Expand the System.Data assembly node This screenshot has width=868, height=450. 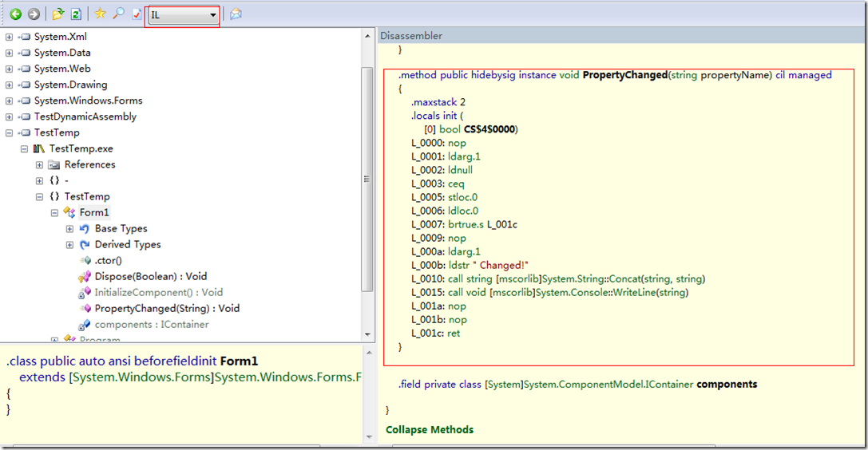tap(9, 53)
